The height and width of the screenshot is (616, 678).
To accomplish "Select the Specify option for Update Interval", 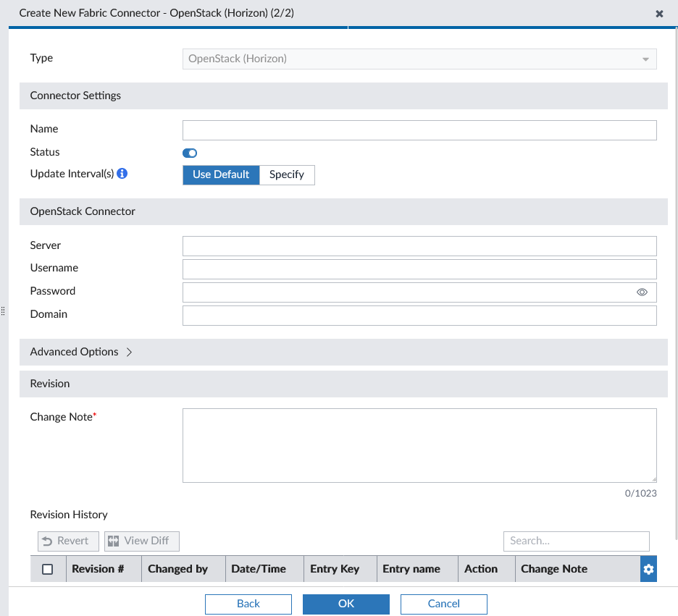I will (287, 174).
